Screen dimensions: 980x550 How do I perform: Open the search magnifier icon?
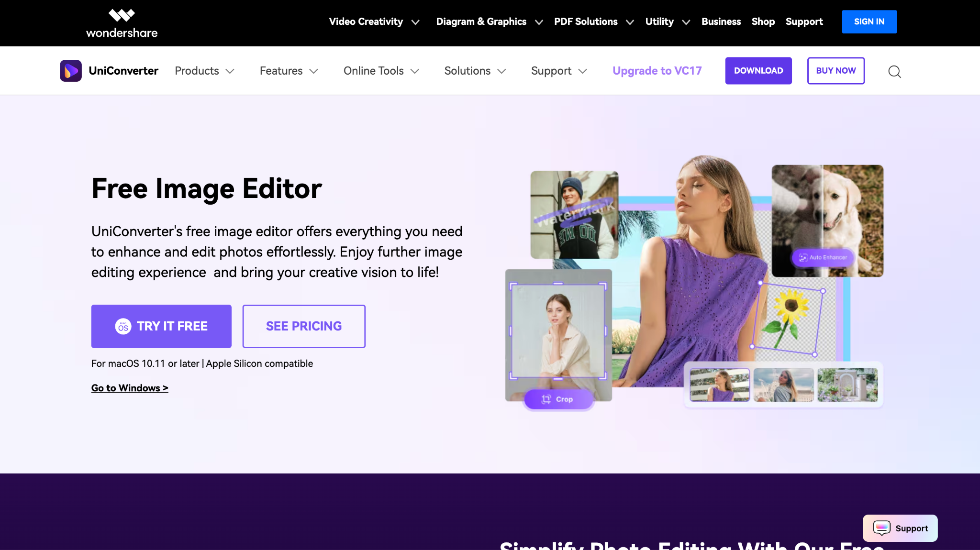click(894, 71)
